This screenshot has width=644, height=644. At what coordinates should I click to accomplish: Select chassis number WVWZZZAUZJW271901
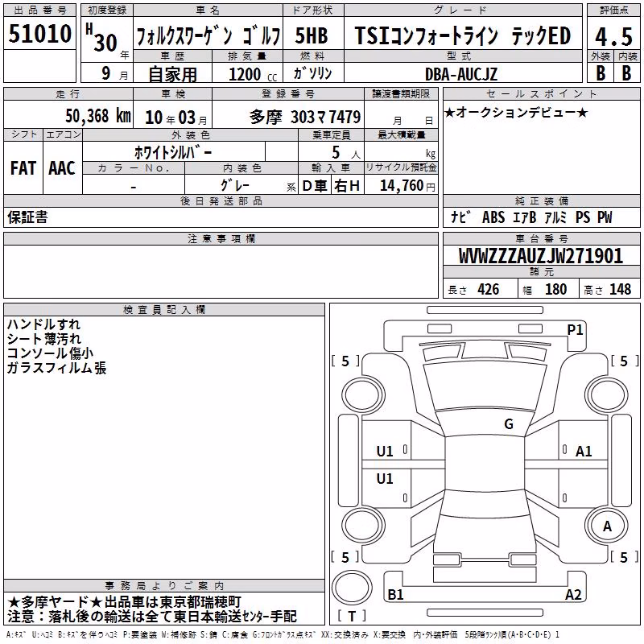[540, 256]
